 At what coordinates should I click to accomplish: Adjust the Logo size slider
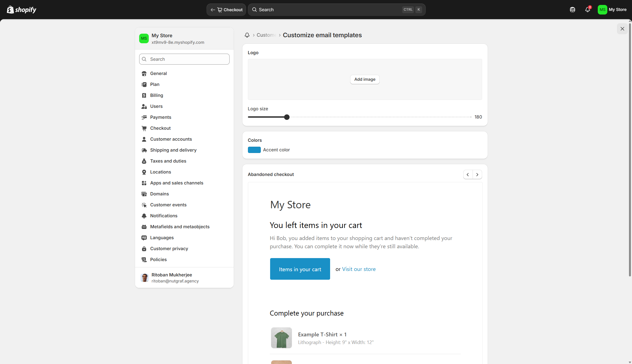287,117
